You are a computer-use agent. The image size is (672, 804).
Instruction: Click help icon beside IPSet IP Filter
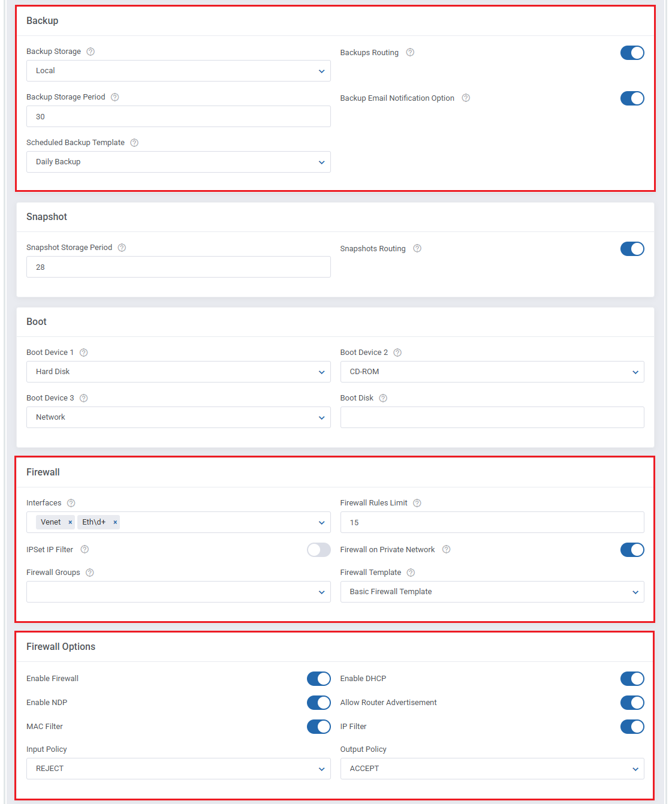click(x=85, y=549)
